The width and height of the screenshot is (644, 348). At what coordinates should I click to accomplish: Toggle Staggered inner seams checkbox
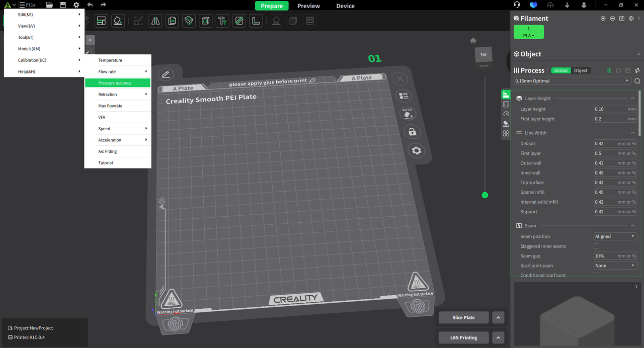click(596, 246)
